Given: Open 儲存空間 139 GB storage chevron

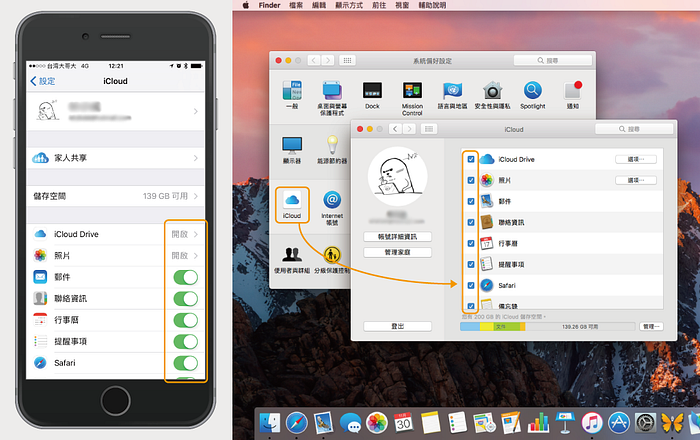Looking at the screenshot, I should tap(196, 196).
